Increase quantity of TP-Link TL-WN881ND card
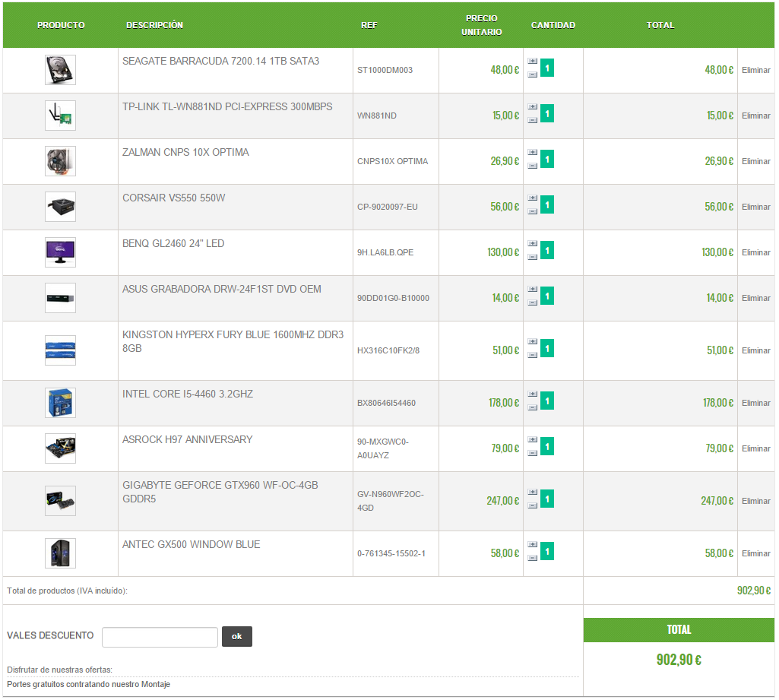The height and width of the screenshot is (700, 779). tap(532, 107)
